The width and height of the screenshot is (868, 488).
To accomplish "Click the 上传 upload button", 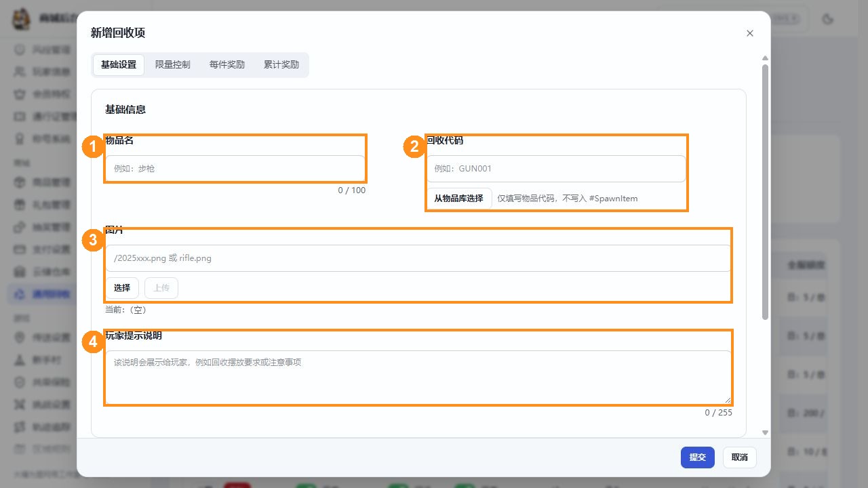I will point(161,288).
